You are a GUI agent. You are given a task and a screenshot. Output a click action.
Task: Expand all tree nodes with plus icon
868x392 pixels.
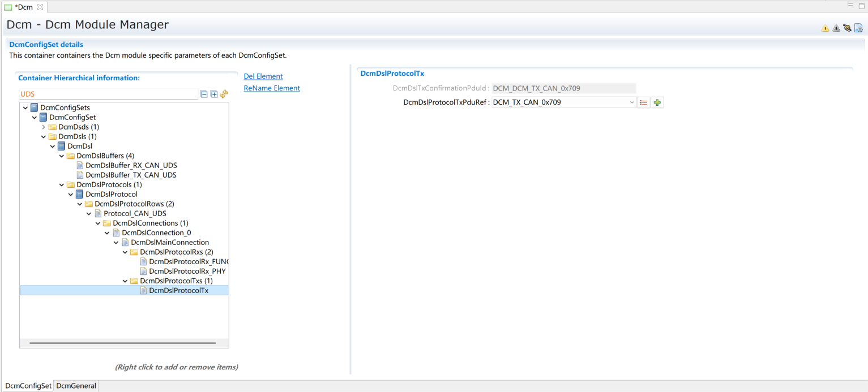tap(214, 94)
